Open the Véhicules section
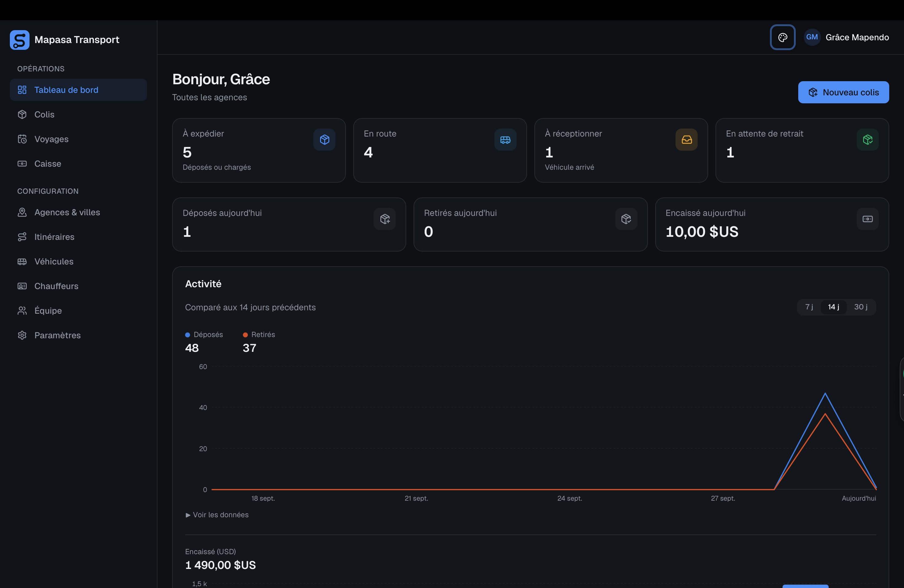The height and width of the screenshot is (588, 904). point(78,261)
